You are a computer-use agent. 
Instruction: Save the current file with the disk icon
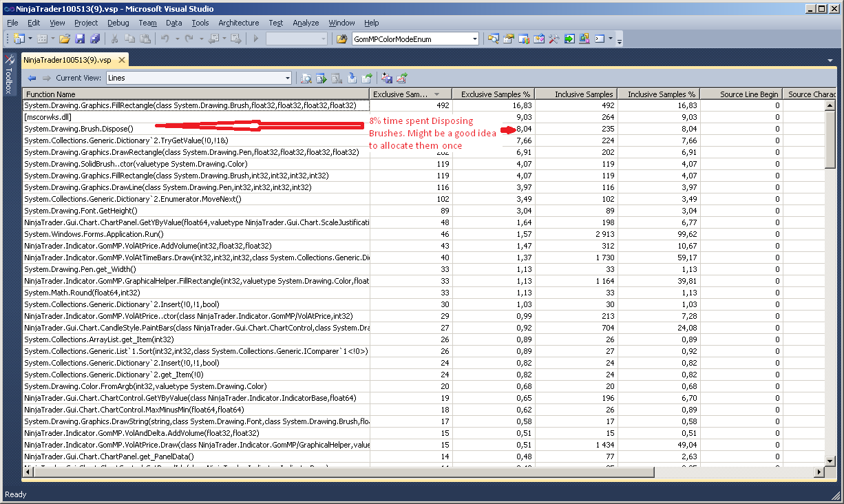80,39
